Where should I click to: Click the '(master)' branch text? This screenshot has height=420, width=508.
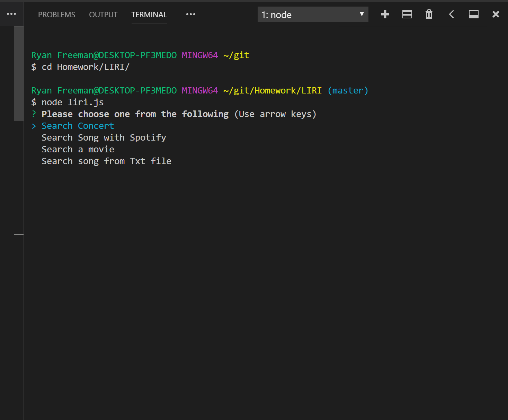pyautogui.click(x=348, y=90)
